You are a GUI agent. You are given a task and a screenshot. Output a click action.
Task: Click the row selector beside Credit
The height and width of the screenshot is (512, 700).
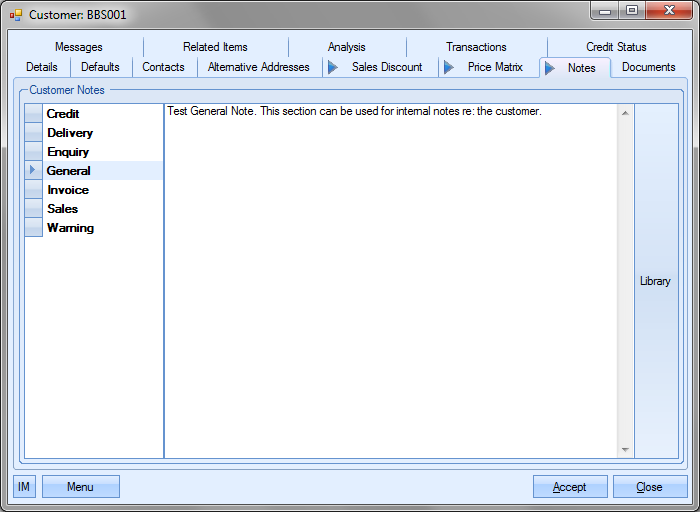(x=33, y=114)
